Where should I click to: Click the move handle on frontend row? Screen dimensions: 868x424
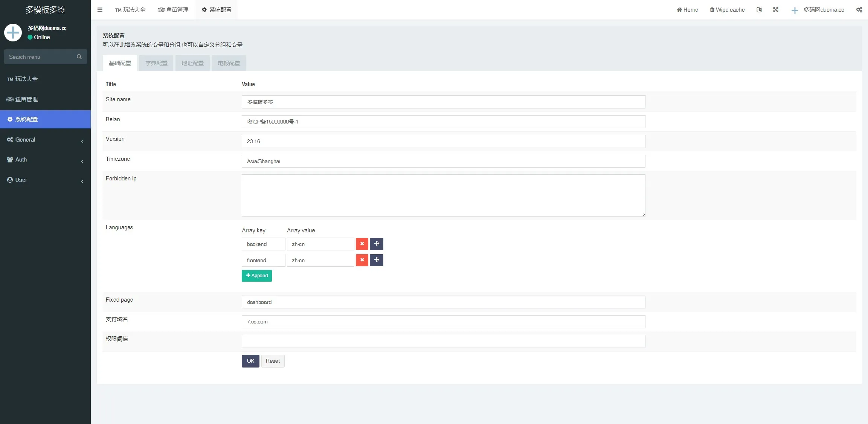tap(377, 260)
